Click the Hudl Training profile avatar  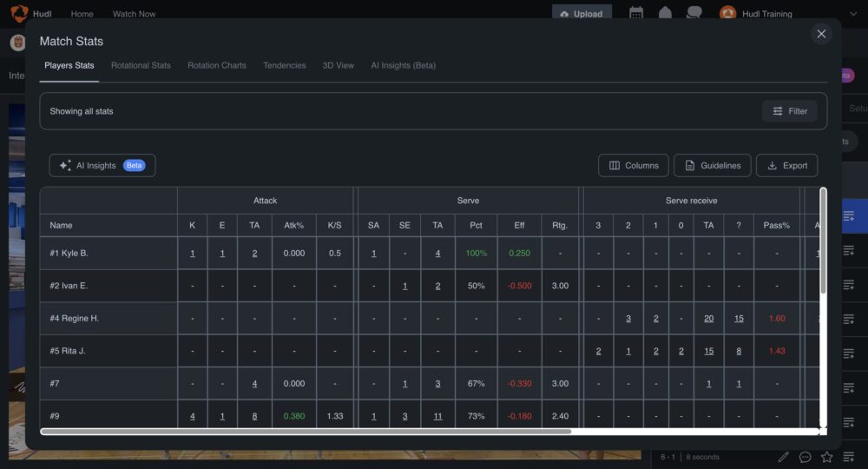click(727, 14)
